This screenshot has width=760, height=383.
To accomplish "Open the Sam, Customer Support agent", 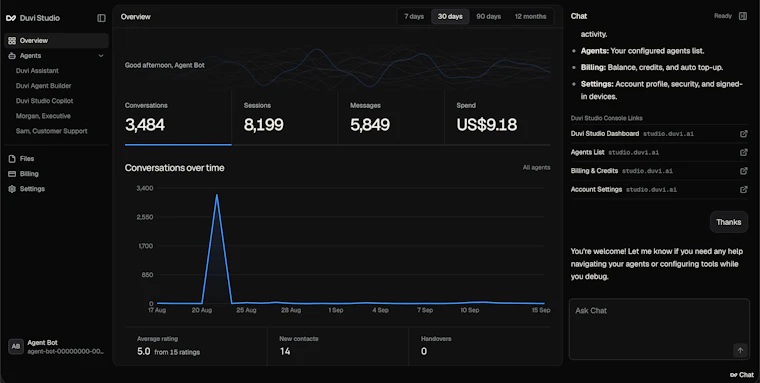I will pos(51,131).
